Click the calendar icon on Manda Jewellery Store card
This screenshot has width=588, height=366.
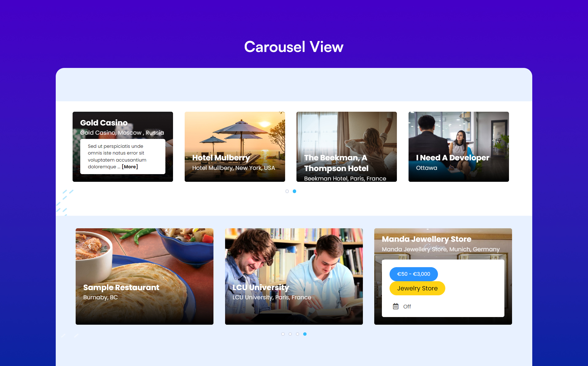(395, 306)
